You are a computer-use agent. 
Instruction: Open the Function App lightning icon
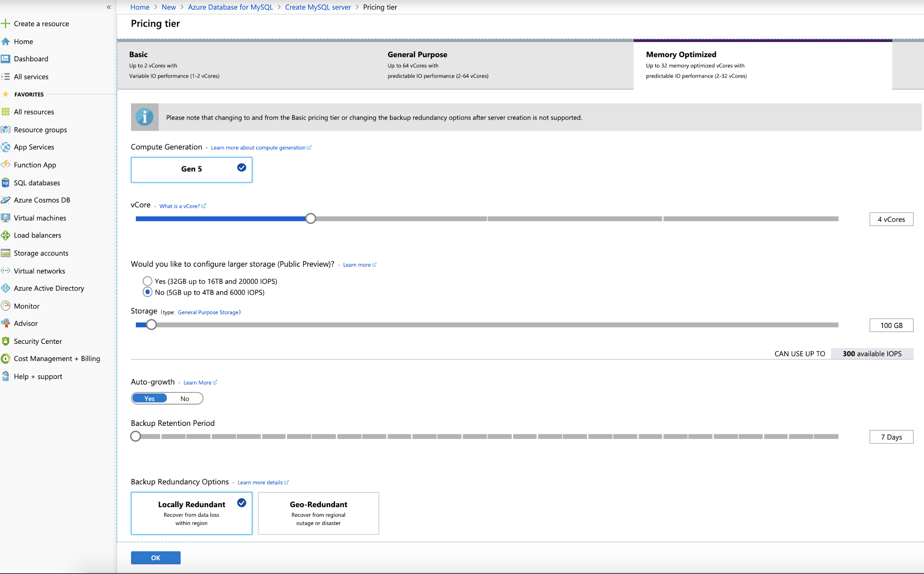click(5, 165)
